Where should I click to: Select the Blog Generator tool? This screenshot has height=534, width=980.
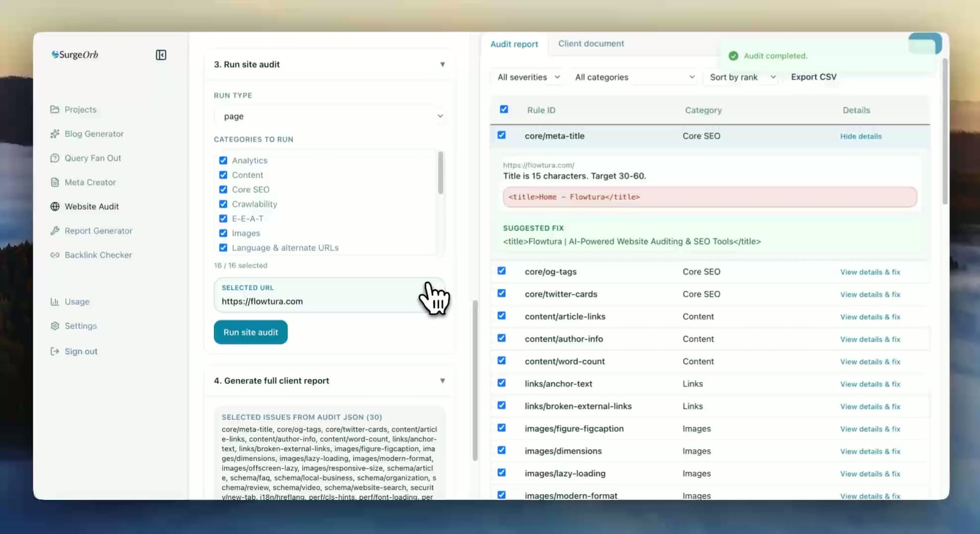coord(93,134)
